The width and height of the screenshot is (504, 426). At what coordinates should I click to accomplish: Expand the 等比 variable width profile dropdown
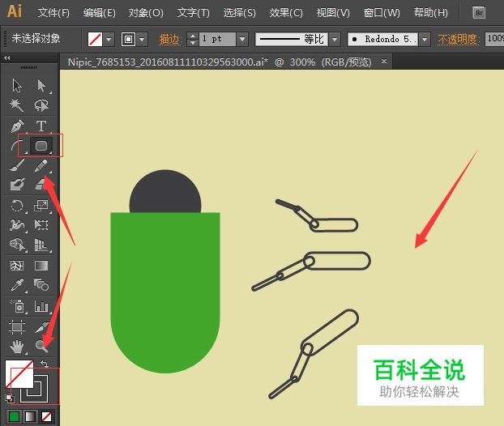[335, 40]
